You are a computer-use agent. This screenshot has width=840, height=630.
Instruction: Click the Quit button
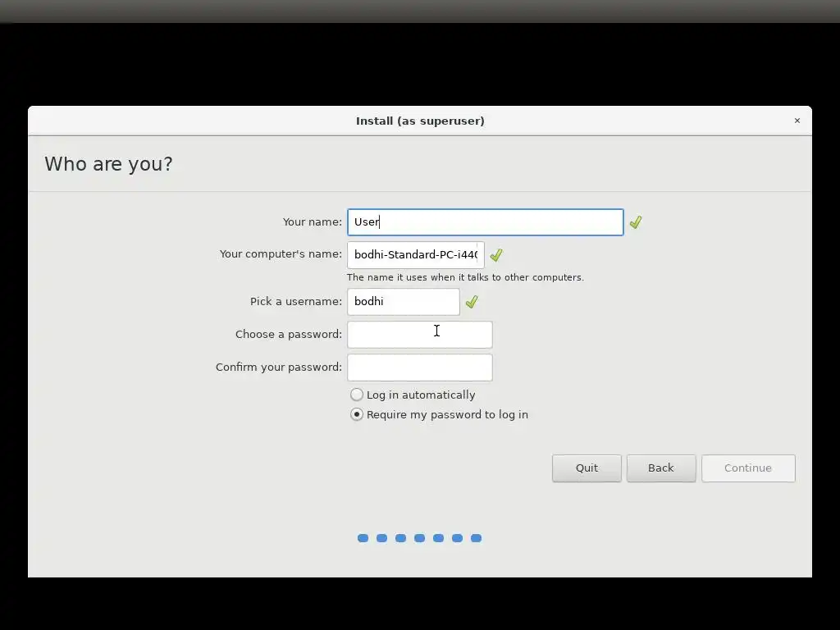coord(587,468)
